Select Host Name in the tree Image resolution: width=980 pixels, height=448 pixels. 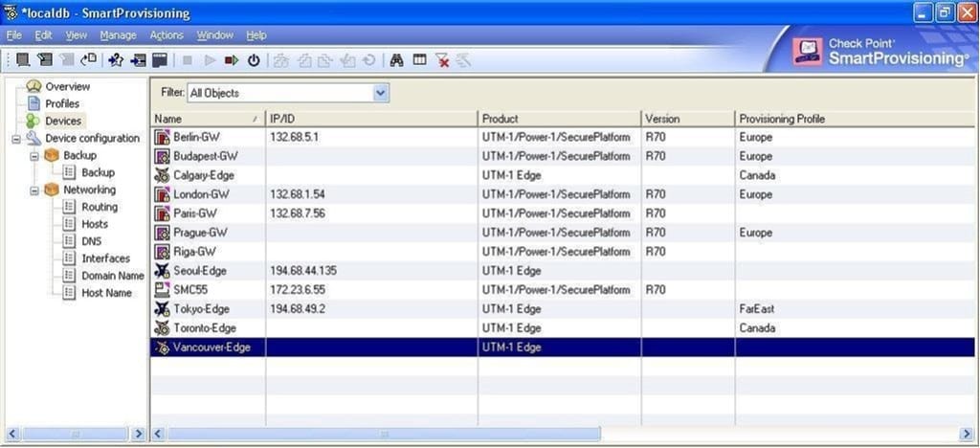(x=106, y=293)
